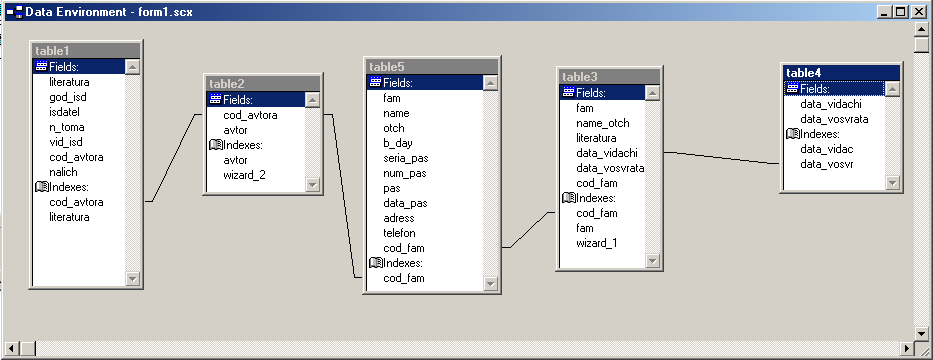Select field literatura in table3
Screen dimensions: 933x360
pyautogui.click(x=596, y=138)
